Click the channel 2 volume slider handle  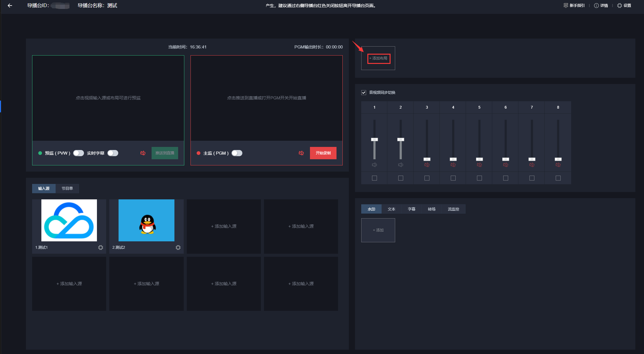pos(401,140)
